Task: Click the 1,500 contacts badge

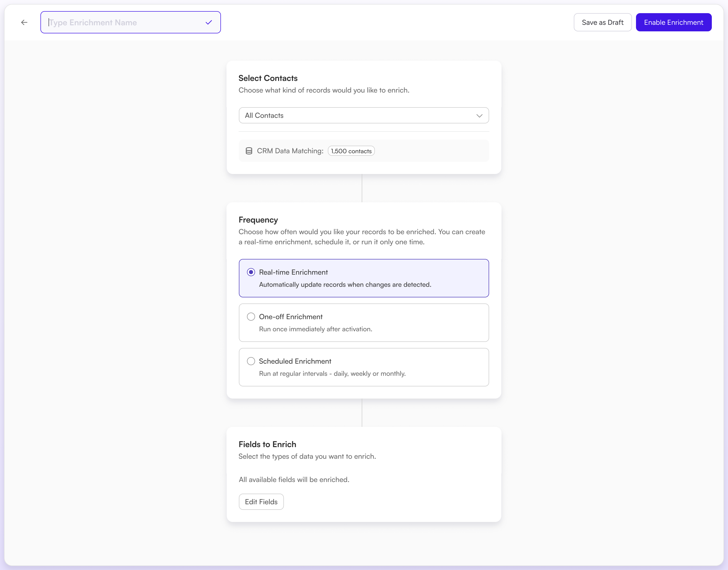Action: click(x=351, y=151)
